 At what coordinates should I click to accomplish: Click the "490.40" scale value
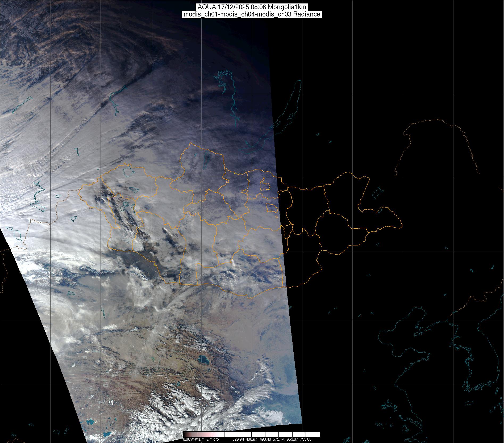(265, 439)
